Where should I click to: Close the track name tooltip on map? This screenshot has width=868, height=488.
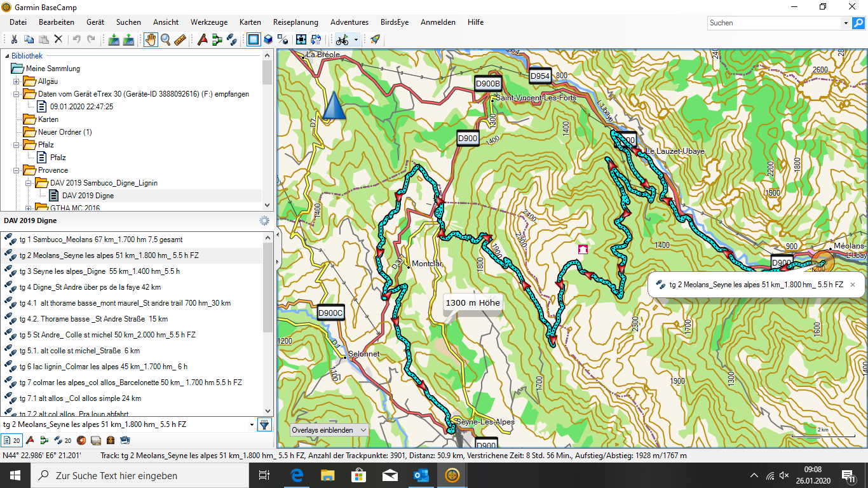[x=853, y=285]
